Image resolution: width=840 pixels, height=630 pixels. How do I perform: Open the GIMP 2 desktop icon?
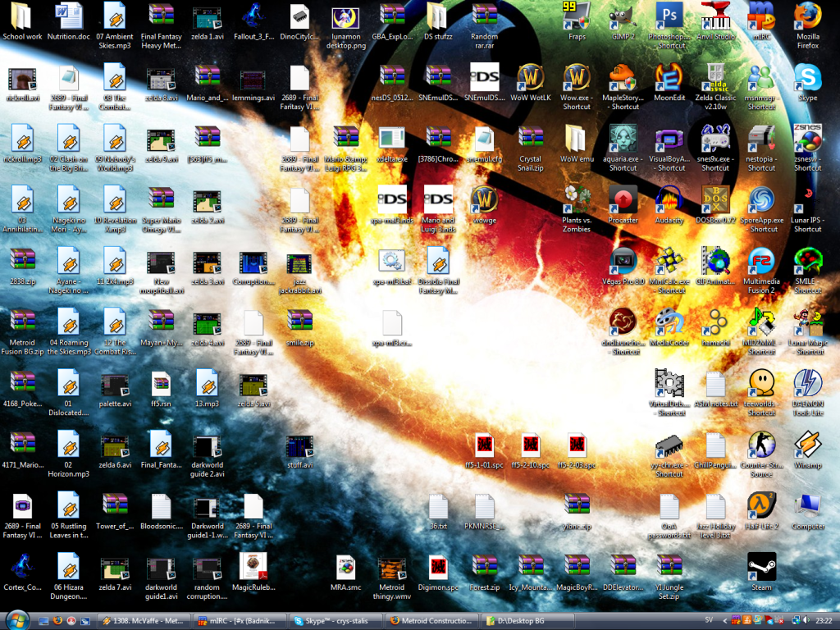click(x=623, y=18)
